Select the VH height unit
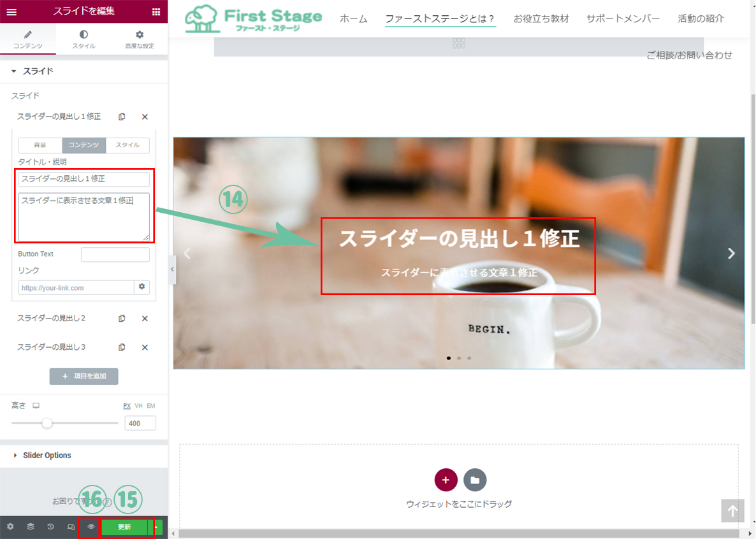756x539 pixels. [138, 406]
